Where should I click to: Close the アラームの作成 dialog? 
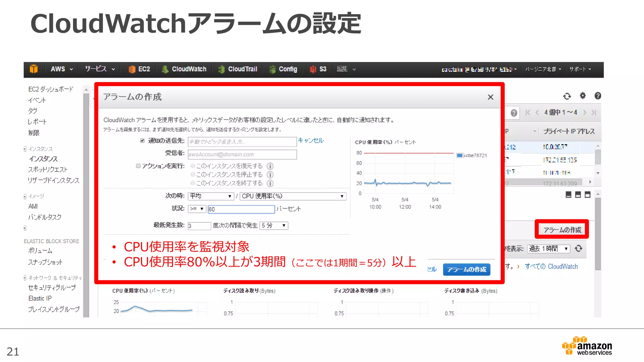pos(491,97)
